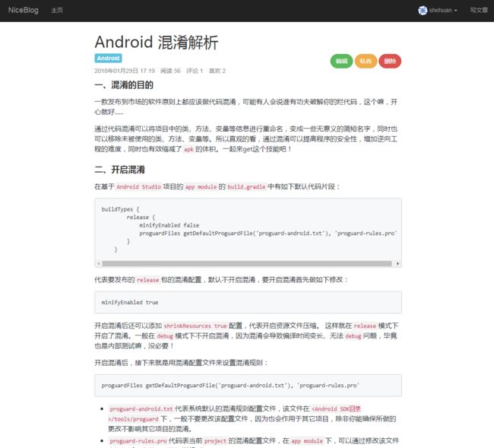The image size is (494, 448).
Task: Click the date 2018年01月29日 17:19
Action: [x=125, y=71]
